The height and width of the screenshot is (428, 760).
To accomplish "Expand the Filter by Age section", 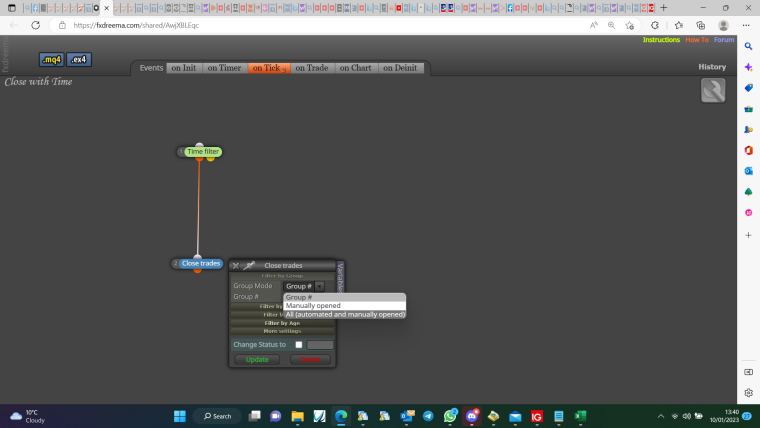I will tap(282, 323).
